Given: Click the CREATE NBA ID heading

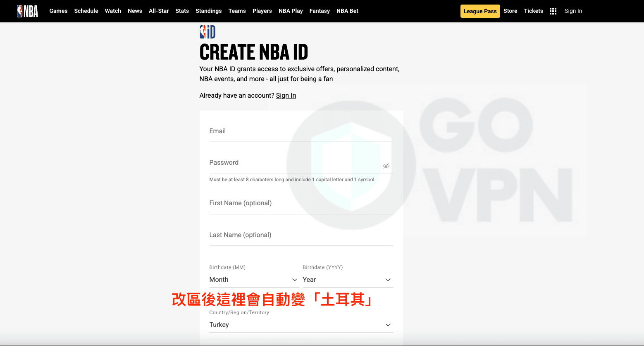Looking at the screenshot, I should (x=254, y=52).
